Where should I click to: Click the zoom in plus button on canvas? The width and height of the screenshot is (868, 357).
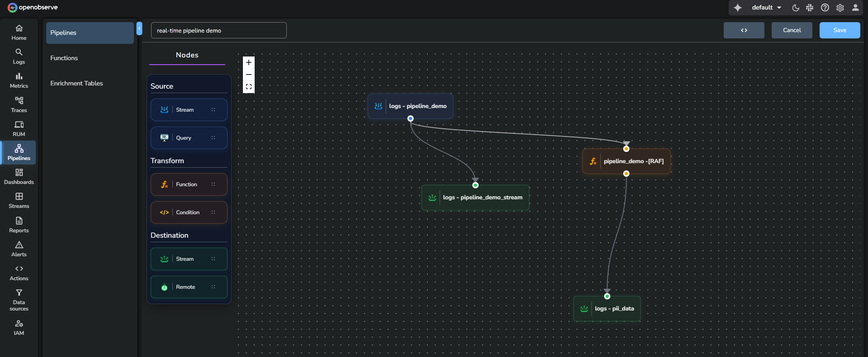pyautogui.click(x=249, y=62)
